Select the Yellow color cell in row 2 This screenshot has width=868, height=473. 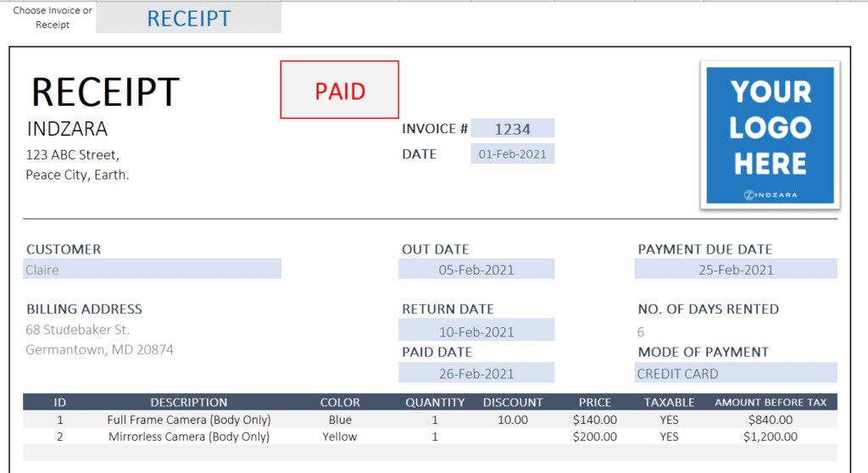[340, 437]
